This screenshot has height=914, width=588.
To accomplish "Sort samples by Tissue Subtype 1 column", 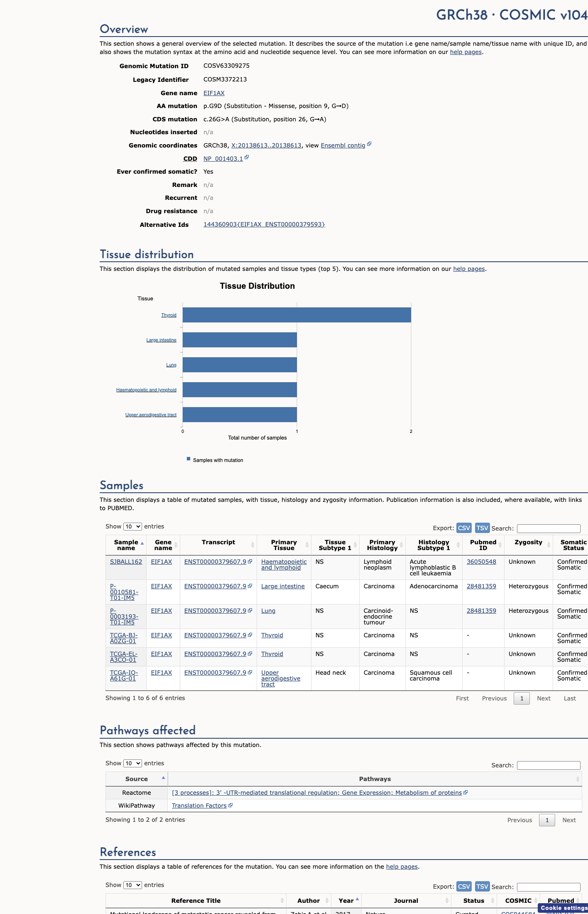I will tap(335, 545).
